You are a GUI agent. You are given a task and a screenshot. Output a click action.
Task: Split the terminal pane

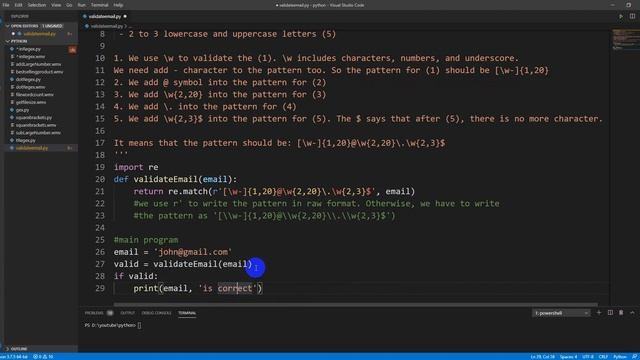coord(610,313)
